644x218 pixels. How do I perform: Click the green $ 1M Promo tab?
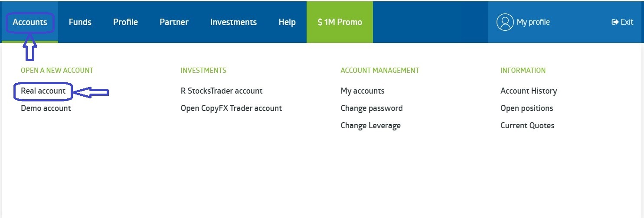click(x=340, y=22)
